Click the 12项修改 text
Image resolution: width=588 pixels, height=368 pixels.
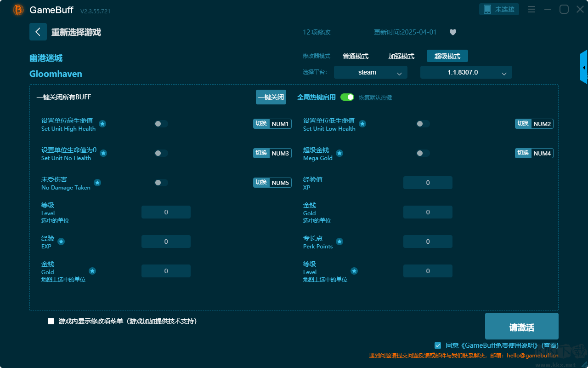[x=317, y=32]
